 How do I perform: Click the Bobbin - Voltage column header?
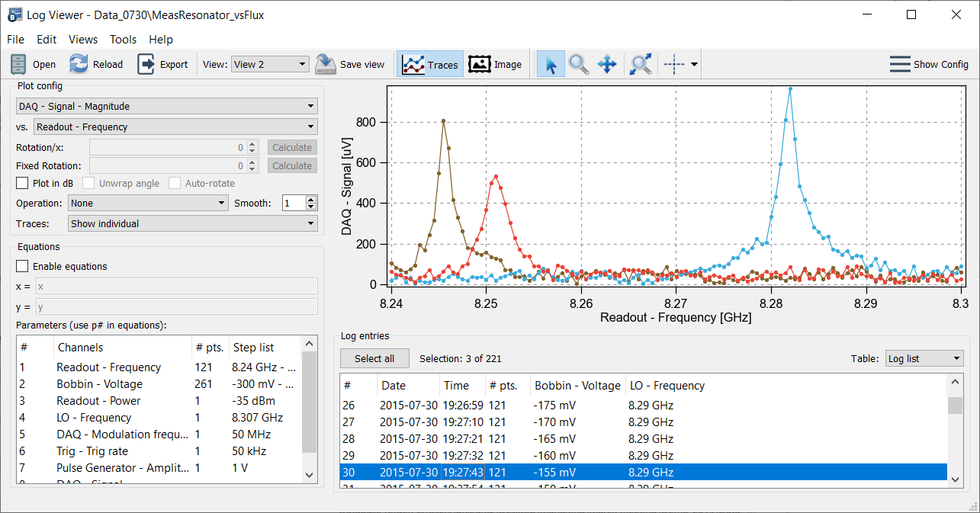577,386
